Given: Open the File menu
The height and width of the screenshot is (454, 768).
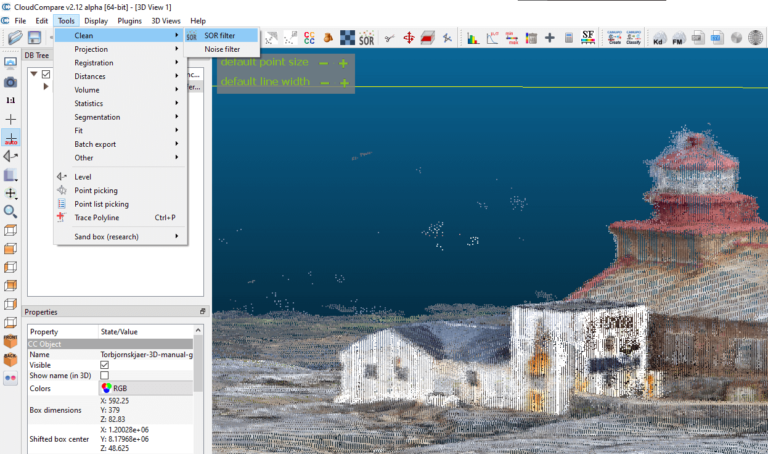Looking at the screenshot, I should pyautogui.click(x=20, y=21).
